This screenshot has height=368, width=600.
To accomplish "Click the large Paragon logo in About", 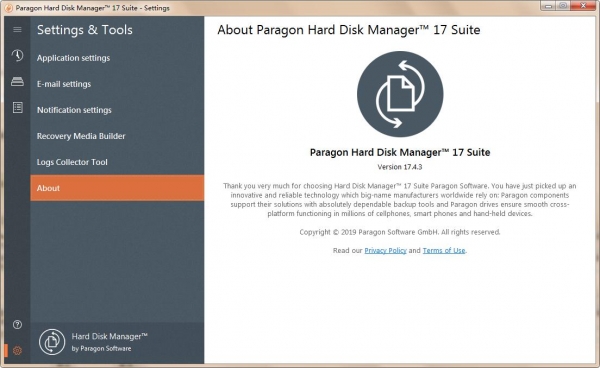I will pyautogui.click(x=400, y=94).
